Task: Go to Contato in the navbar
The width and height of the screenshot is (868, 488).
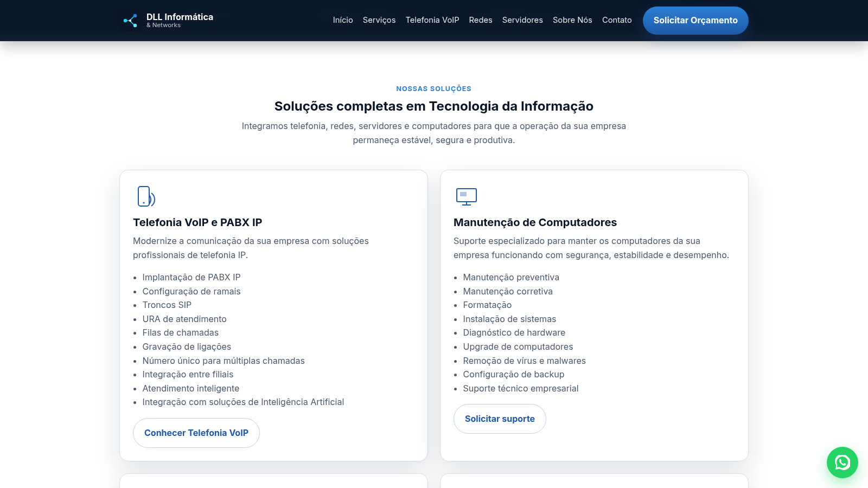Action: pyautogui.click(x=617, y=20)
